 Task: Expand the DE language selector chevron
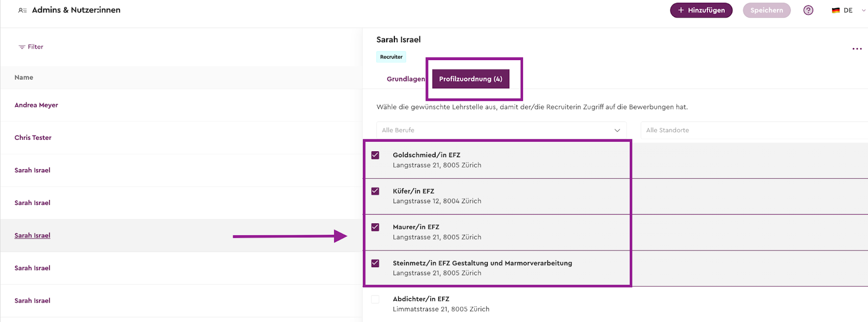[863, 10]
